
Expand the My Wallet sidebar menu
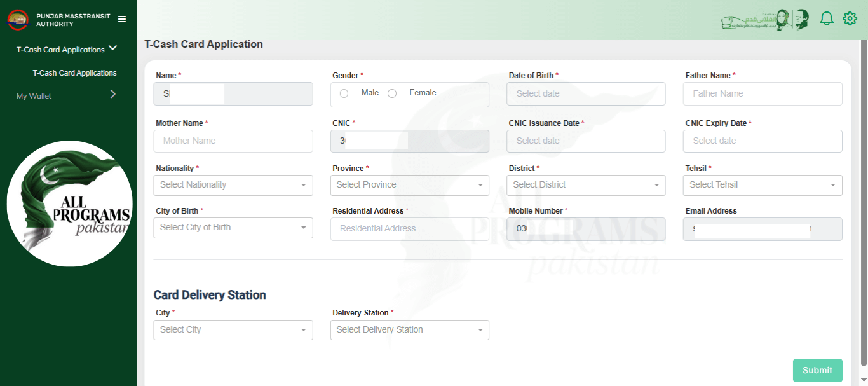[x=68, y=95]
